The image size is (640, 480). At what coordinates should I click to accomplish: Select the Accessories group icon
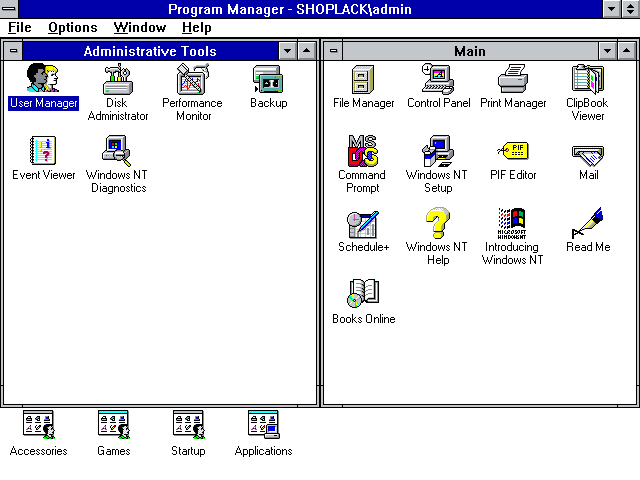[39, 424]
